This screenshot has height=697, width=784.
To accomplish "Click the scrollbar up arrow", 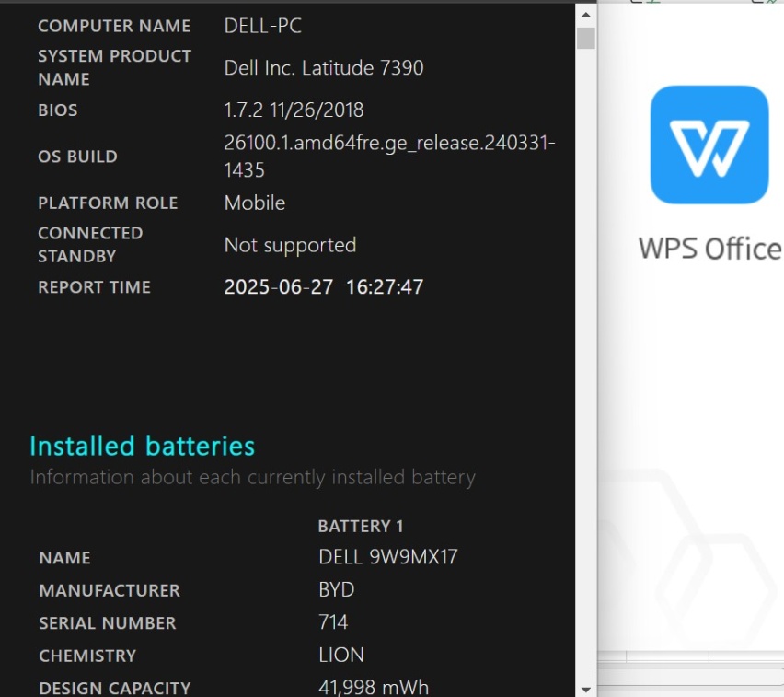I will pos(586,15).
